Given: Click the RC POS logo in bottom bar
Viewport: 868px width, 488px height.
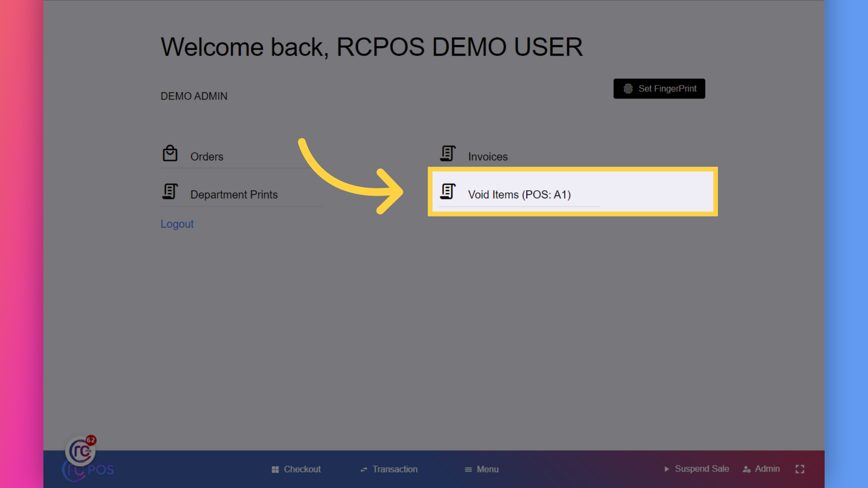Looking at the screenshot, I should [89, 470].
